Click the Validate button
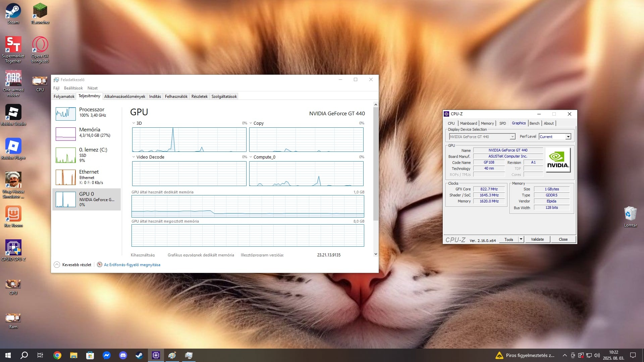Image resolution: width=644 pixels, height=362 pixels. (537, 239)
